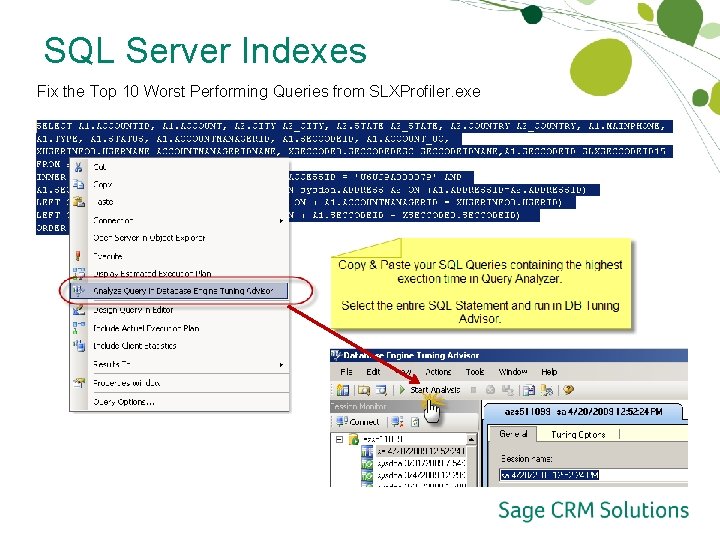720x540 pixels.
Task: Click the Open Session toolbar icon
Action: point(364,390)
